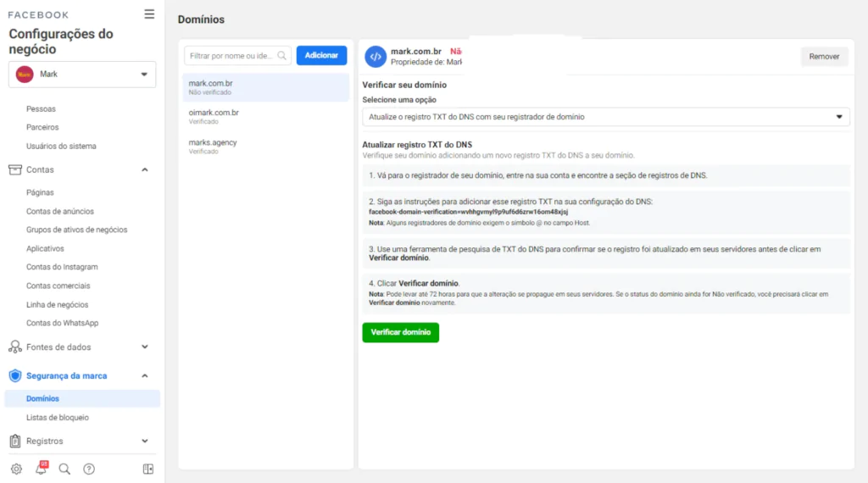
Task: Click the Mark business avatar
Action: [x=25, y=74]
